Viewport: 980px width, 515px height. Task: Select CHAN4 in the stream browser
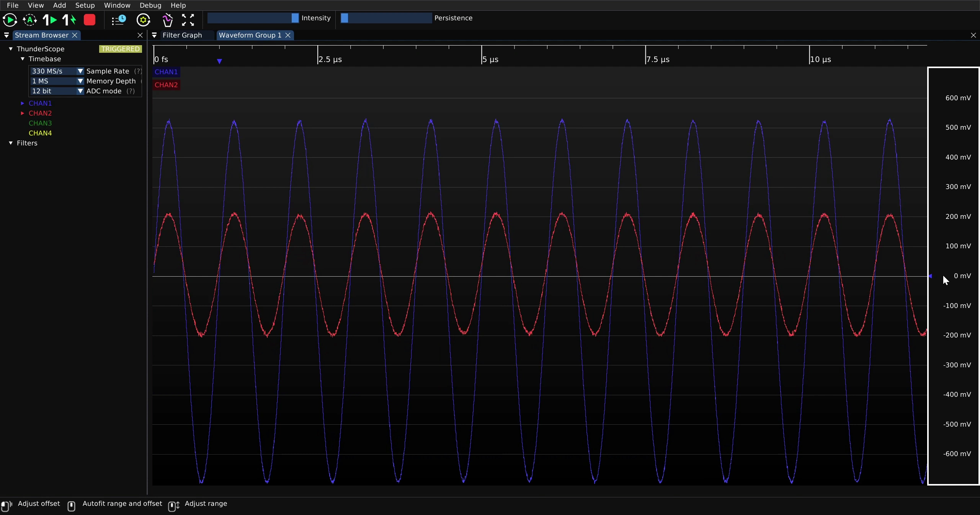click(40, 133)
